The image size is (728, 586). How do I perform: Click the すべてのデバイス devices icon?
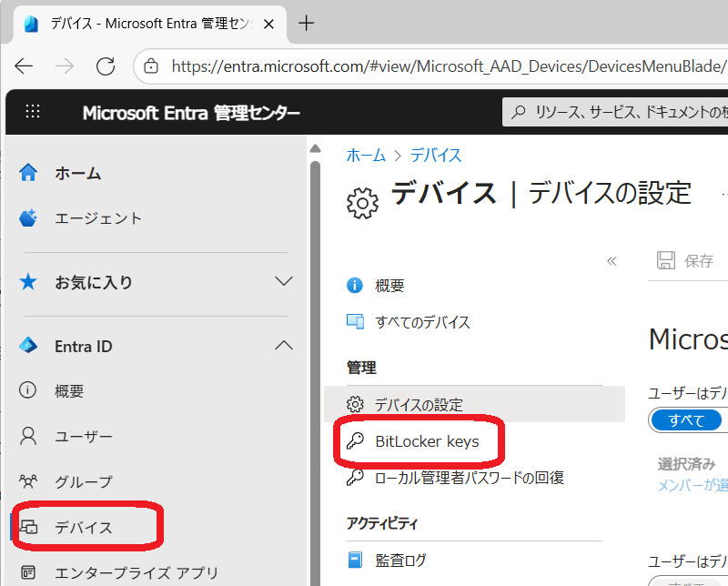coord(356,321)
